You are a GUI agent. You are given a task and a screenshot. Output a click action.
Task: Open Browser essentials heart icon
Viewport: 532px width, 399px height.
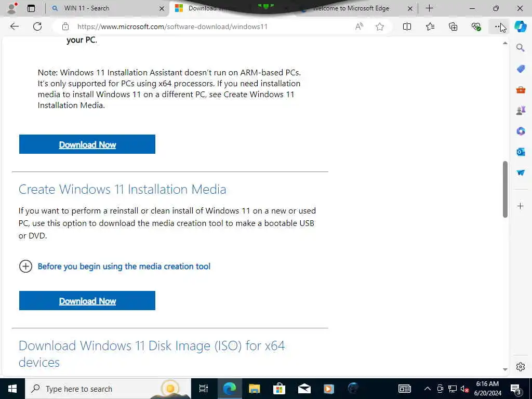click(476, 26)
